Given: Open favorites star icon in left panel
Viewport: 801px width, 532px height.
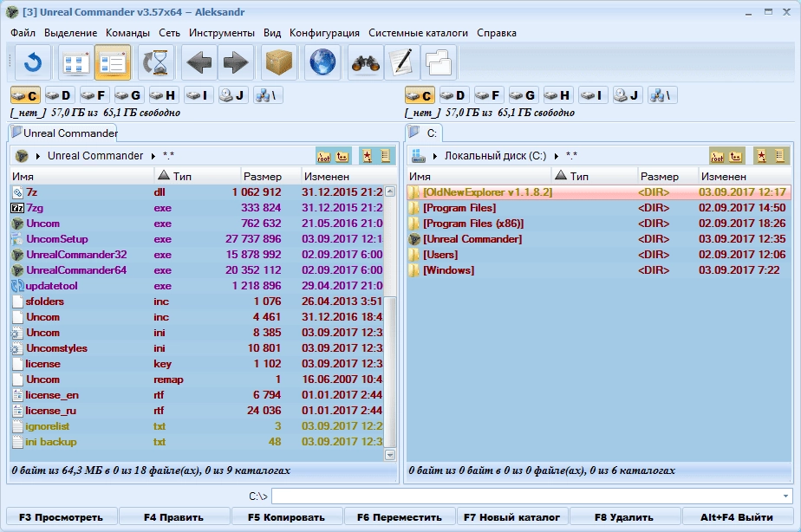Looking at the screenshot, I should pyautogui.click(x=368, y=156).
